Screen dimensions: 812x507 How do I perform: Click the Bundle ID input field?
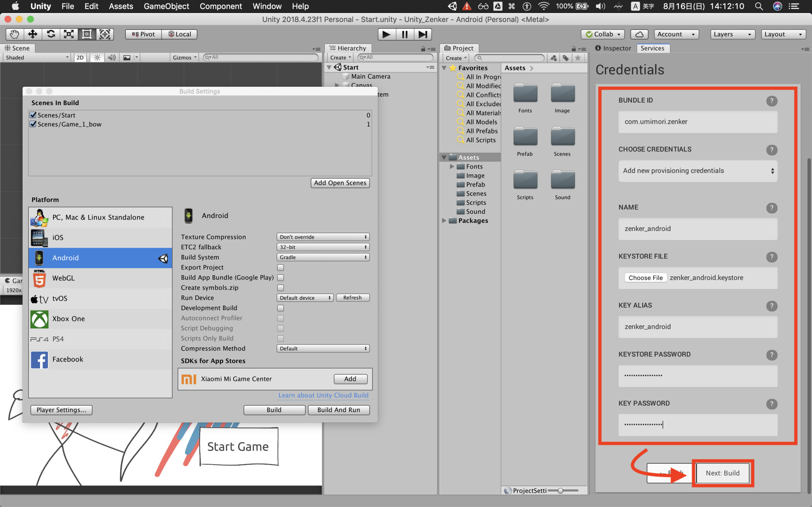point(697,121)
